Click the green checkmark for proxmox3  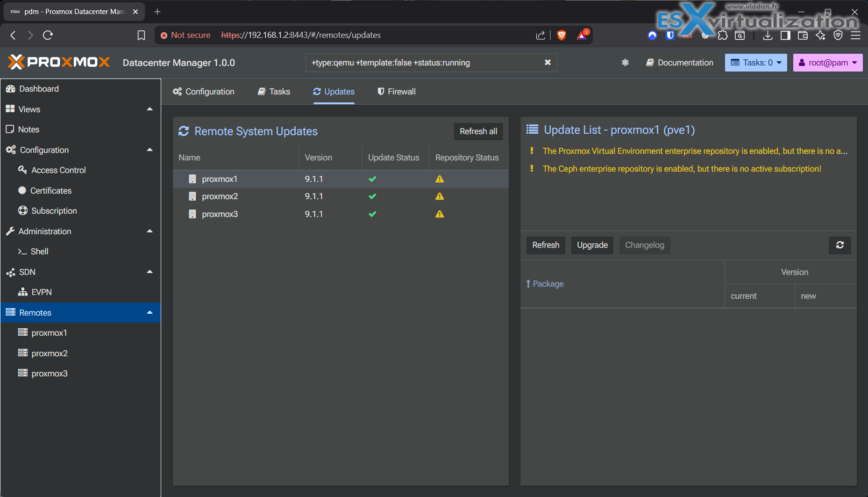coord(372,214)
